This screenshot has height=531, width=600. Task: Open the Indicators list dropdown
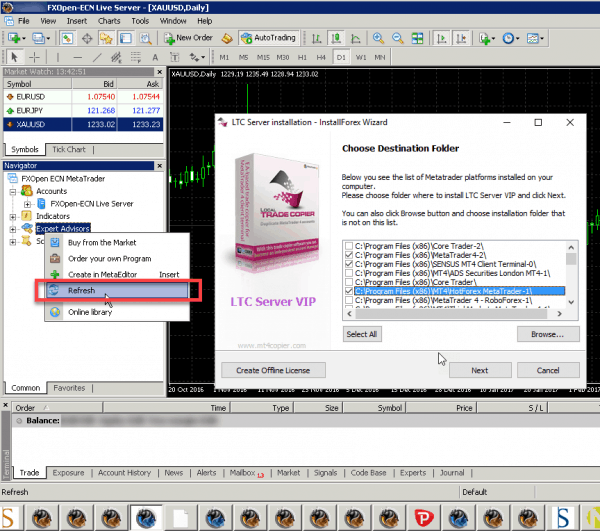click(x=487, y=38)
